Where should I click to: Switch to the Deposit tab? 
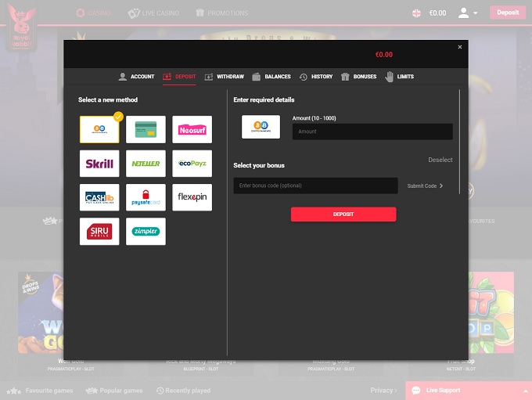click(x=179, y=77)
